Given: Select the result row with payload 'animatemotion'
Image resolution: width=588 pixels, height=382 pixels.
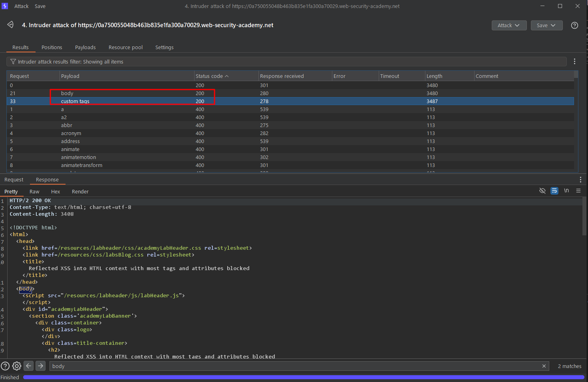Looking at the screenshot, I should click(290, 157).
